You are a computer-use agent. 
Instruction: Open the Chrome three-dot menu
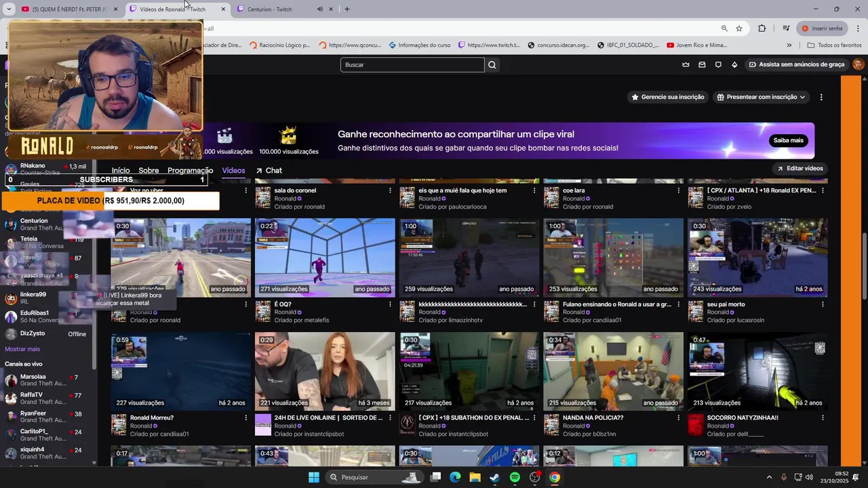click(859, 28)
